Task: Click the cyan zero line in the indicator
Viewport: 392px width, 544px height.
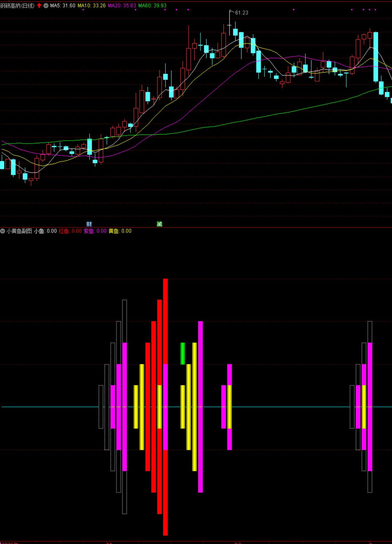Action: 197,407
